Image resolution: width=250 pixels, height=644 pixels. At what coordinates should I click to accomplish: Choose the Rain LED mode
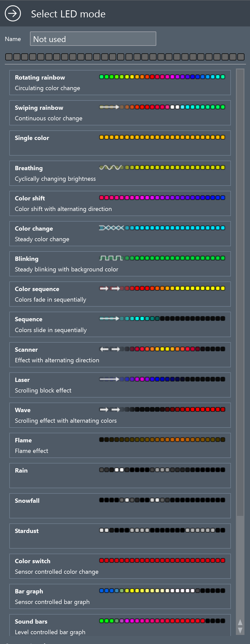point(120,476)
